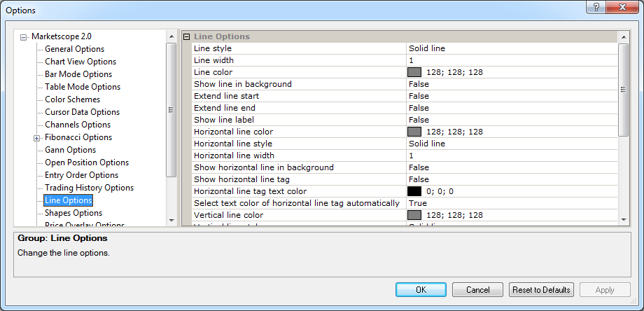Change Show line label value

click(512, 120)
